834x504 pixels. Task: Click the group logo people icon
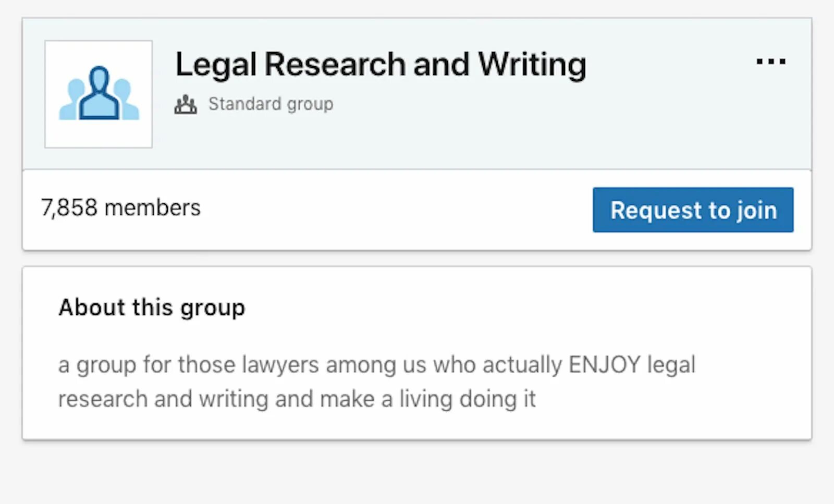(99, 93)
